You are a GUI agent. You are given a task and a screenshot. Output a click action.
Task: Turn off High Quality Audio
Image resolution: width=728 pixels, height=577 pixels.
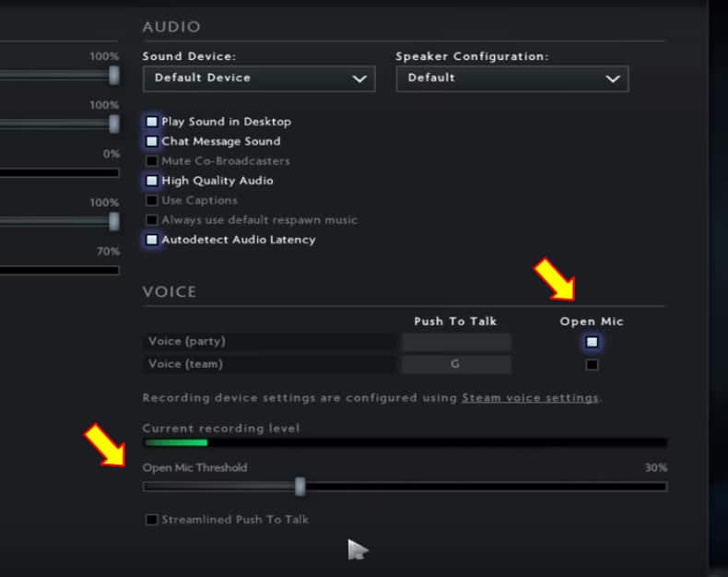[x=152, y=181]
